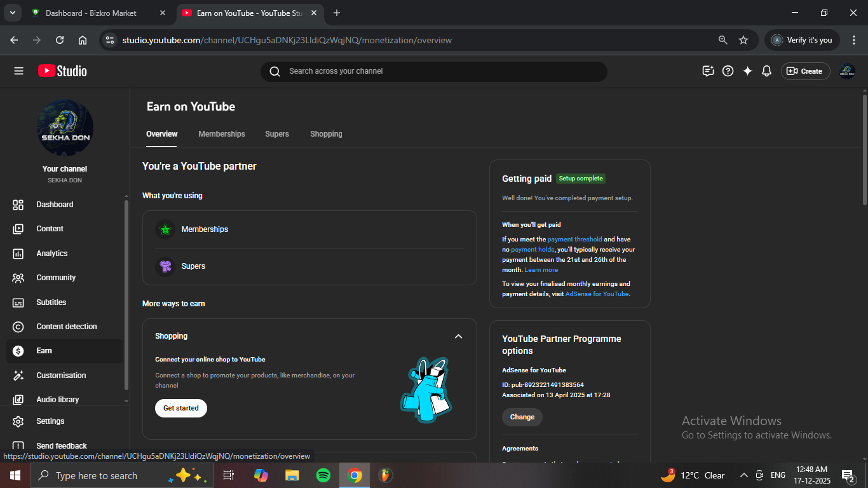Open the send feedback comment icon in header
The image size is (868, 488).
[708, 71]
